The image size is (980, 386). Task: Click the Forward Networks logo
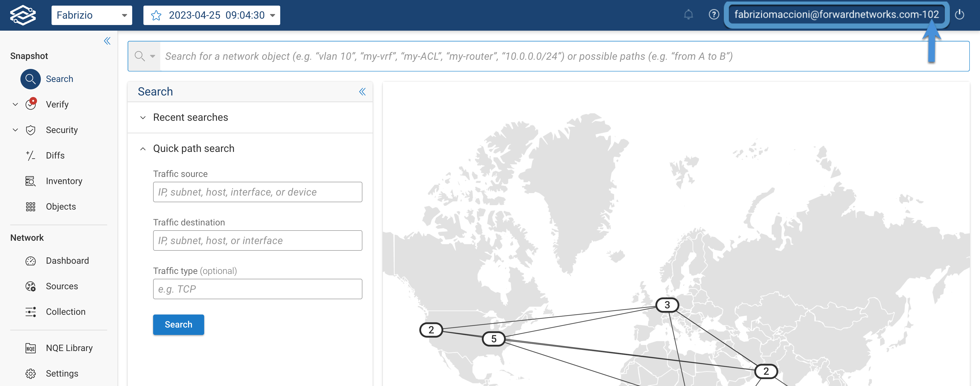coord(23,15)
